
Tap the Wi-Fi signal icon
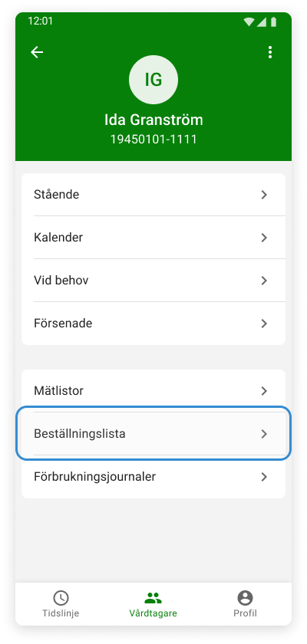click(249, 21)
